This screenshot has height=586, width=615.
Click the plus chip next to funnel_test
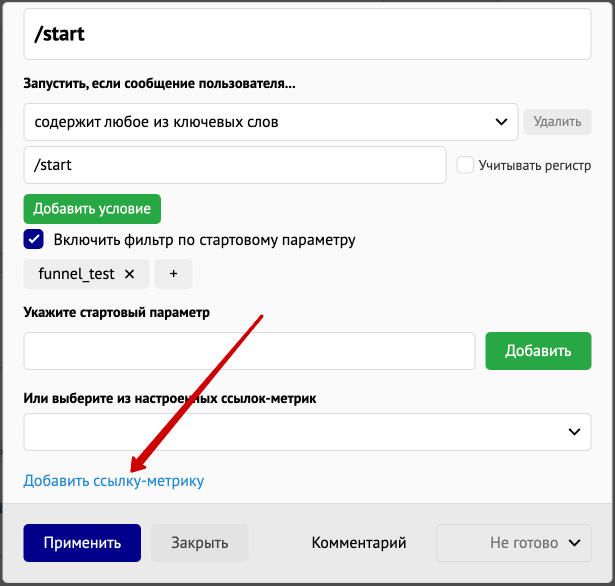173,274
